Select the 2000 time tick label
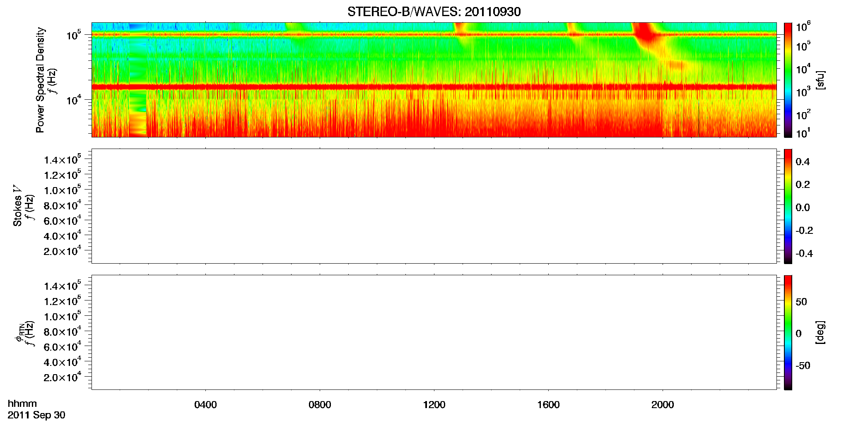Viewport: 868px width, 447px height. coord(663,405)
